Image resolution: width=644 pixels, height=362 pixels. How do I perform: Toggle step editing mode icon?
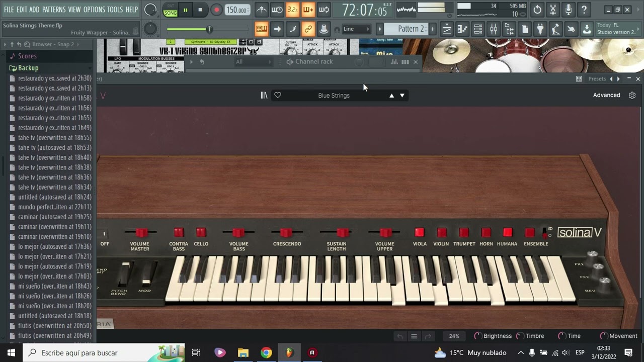pos(293,29)
